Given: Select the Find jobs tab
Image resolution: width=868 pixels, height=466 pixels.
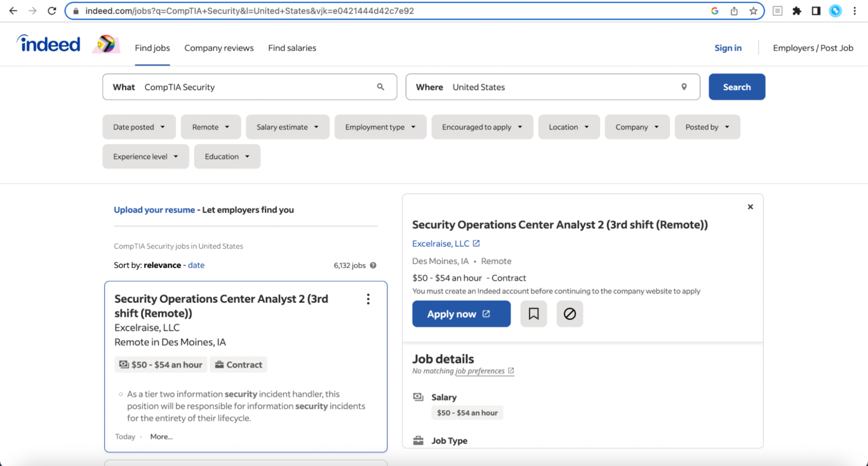Looking at the screenshot, I should [x=152, y=48].
